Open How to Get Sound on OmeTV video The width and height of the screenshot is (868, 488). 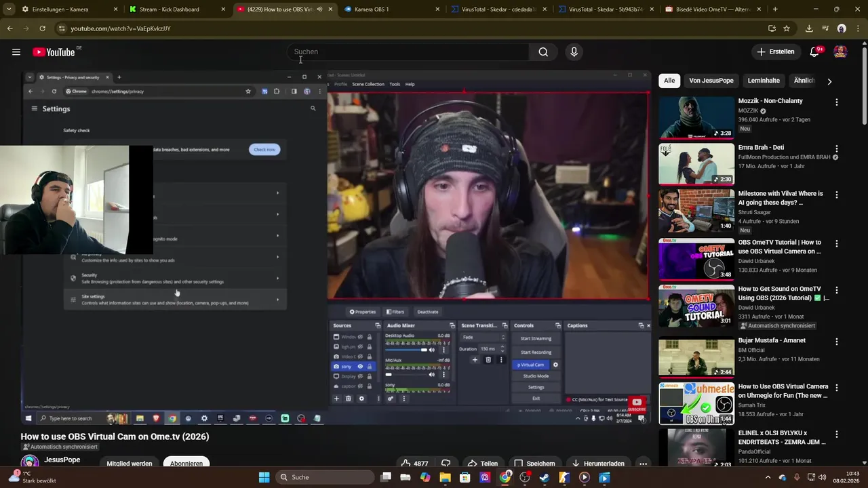coord(696,307)
